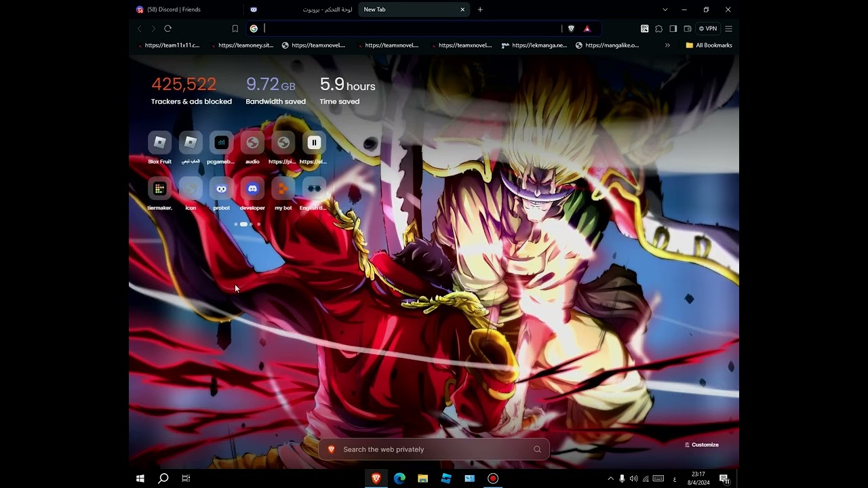The height and width of the screenshot is (488, 868).
Task: Open the taskbar app beside Roblox Studio
Action: point(469,479)
